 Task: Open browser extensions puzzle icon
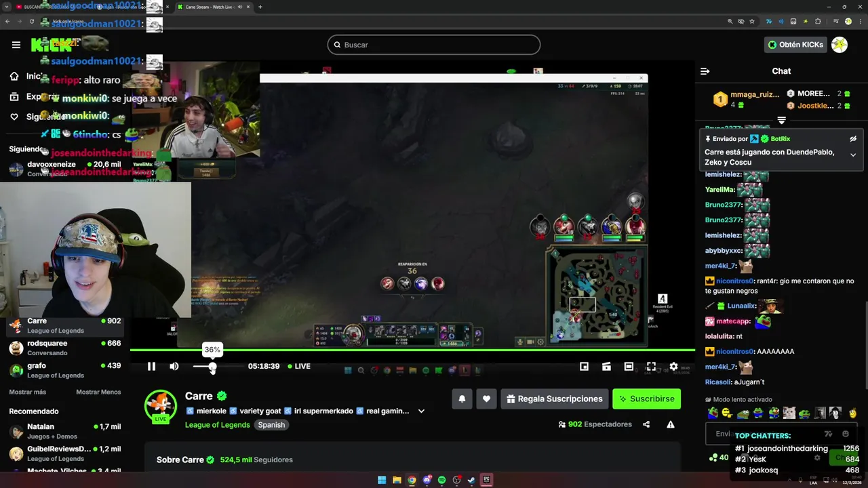(818, 22)
